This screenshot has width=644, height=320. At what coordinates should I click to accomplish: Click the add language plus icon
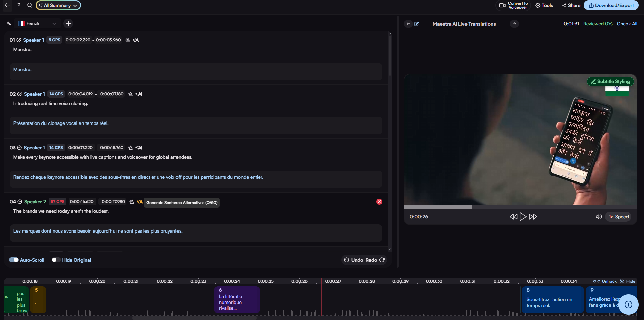68,23
